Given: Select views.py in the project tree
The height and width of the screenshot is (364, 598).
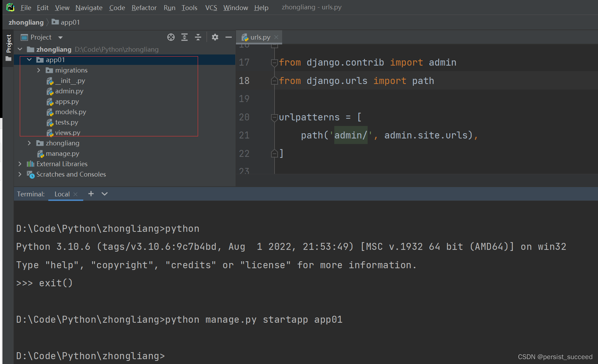Looking at the screenshot, I should click(67, 133).
